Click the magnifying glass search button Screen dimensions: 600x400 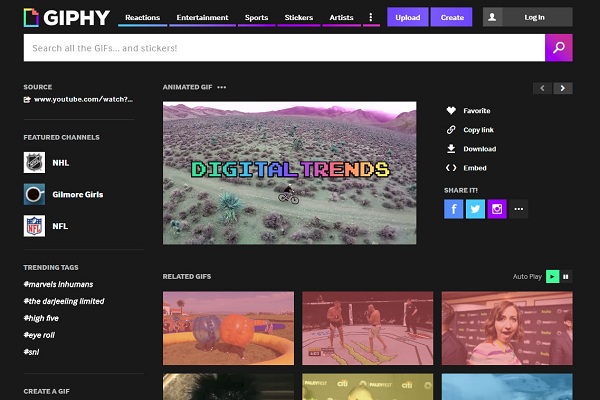(559, 48)
